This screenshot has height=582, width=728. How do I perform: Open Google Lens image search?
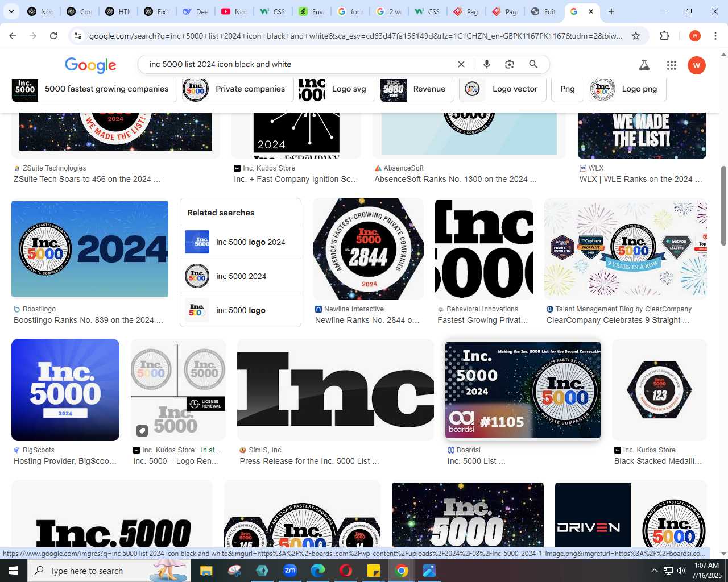(x=510, y=64)
